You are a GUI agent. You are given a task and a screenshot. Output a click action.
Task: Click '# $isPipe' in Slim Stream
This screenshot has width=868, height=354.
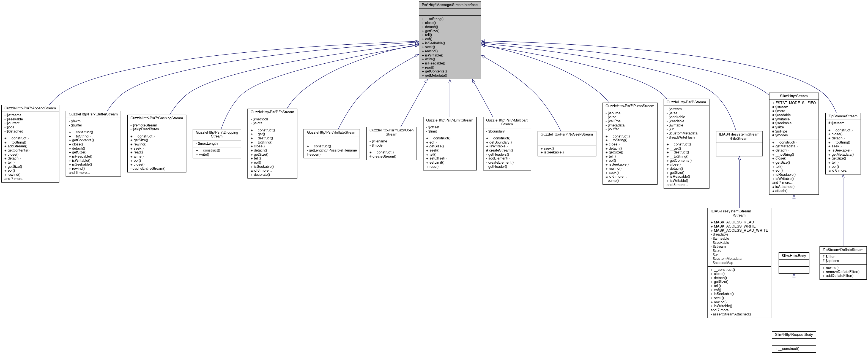pyautogui.click(x=779, y=131)
